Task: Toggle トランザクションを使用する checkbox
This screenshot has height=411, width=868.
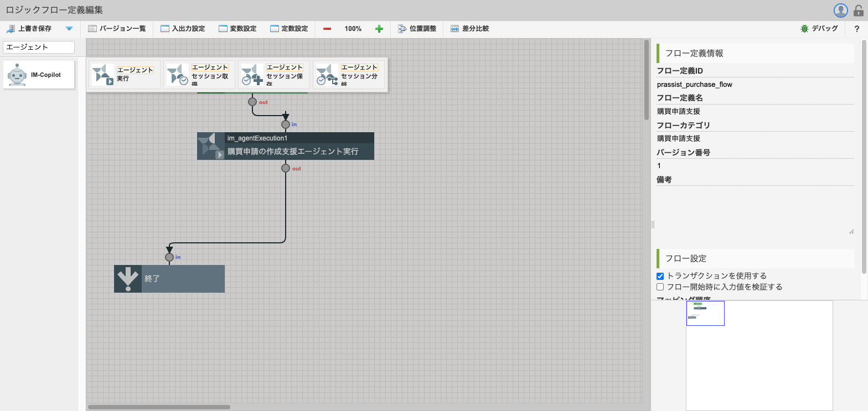Action: 660,276
